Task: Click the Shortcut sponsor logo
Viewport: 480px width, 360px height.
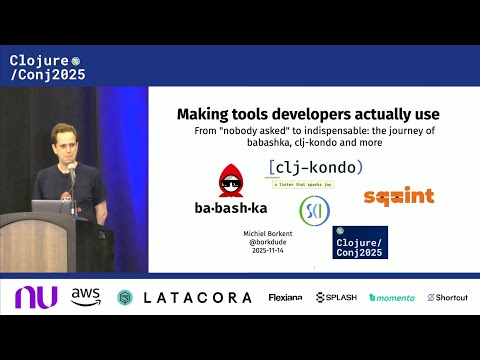Action: tap(448, 297)
